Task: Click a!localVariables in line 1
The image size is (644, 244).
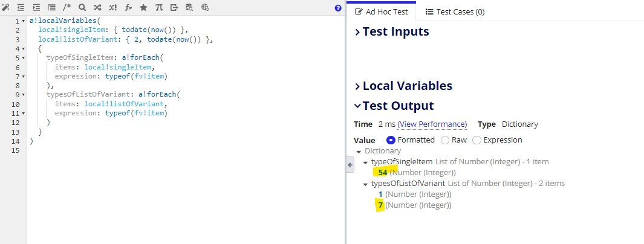Action: 62,21
